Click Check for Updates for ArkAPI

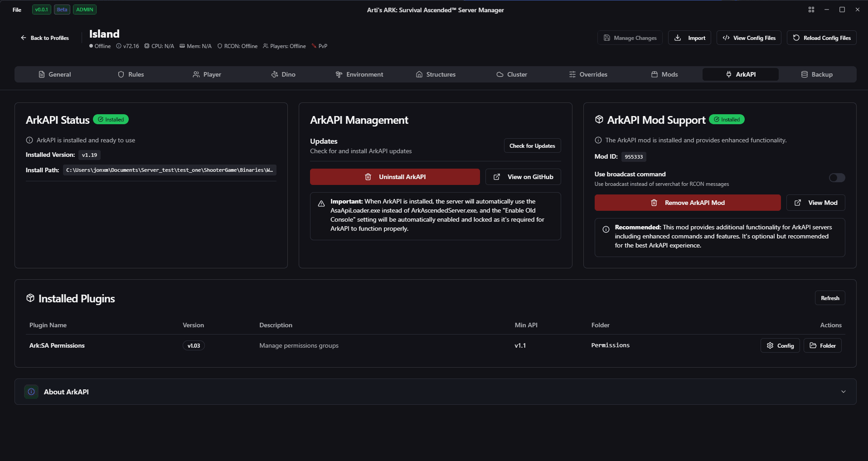coord(532,146)
